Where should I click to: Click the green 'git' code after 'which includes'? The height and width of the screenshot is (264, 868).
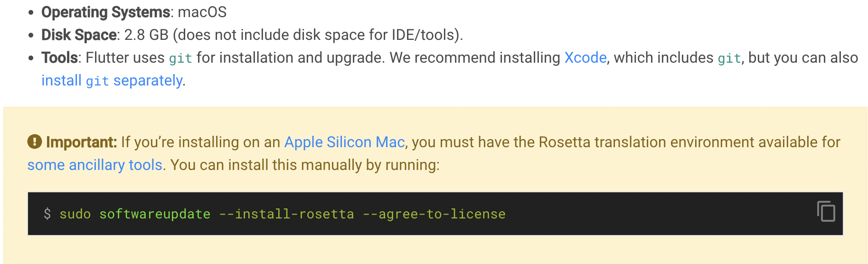point(729,58)
